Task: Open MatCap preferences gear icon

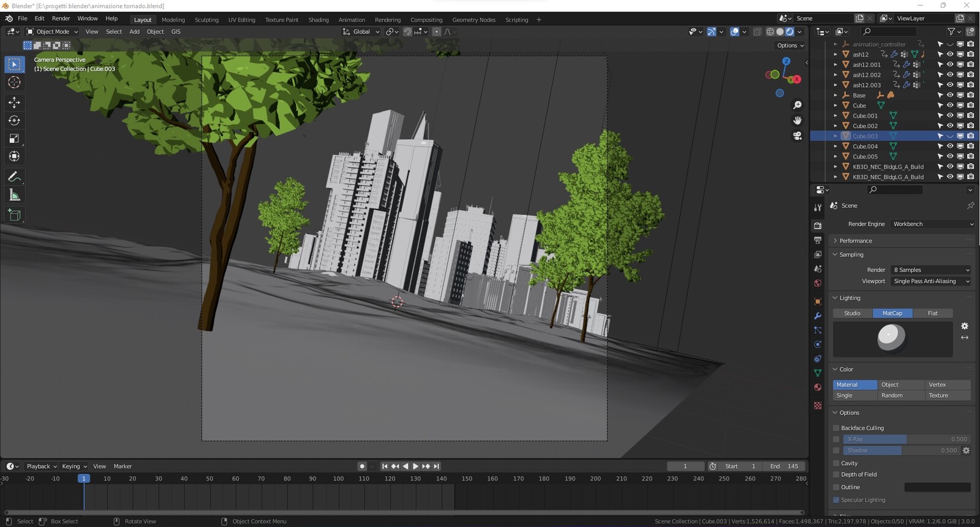Action: pos(965,326)
